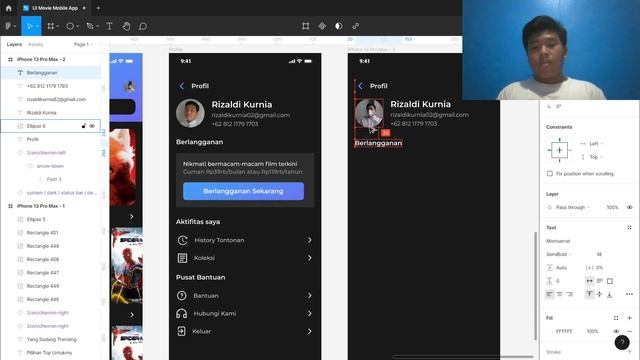Open the SemiBold font weight dropdown
Image resolution: width=640 pixels, height=360 pixels.
(x=559, y=254)
